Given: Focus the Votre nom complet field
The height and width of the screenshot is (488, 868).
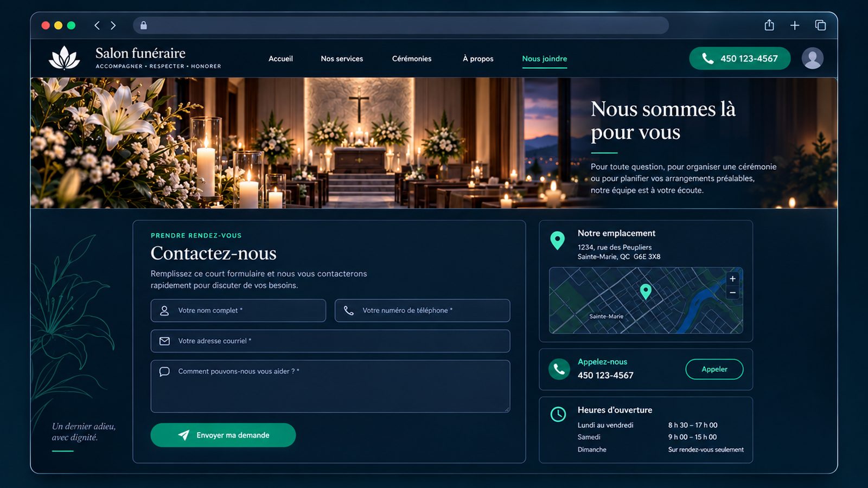Looking at the screenshot, I should pyautogui.click(x=238, y=311).
